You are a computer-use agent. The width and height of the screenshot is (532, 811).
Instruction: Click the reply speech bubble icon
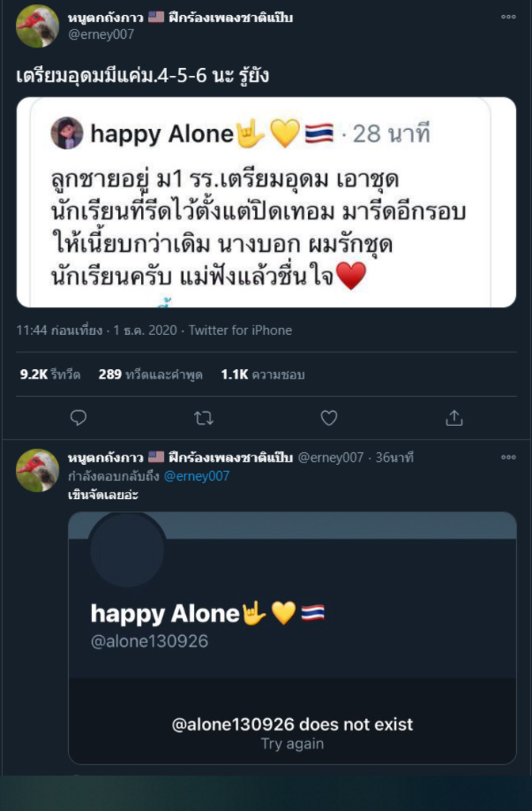point(78,418)
